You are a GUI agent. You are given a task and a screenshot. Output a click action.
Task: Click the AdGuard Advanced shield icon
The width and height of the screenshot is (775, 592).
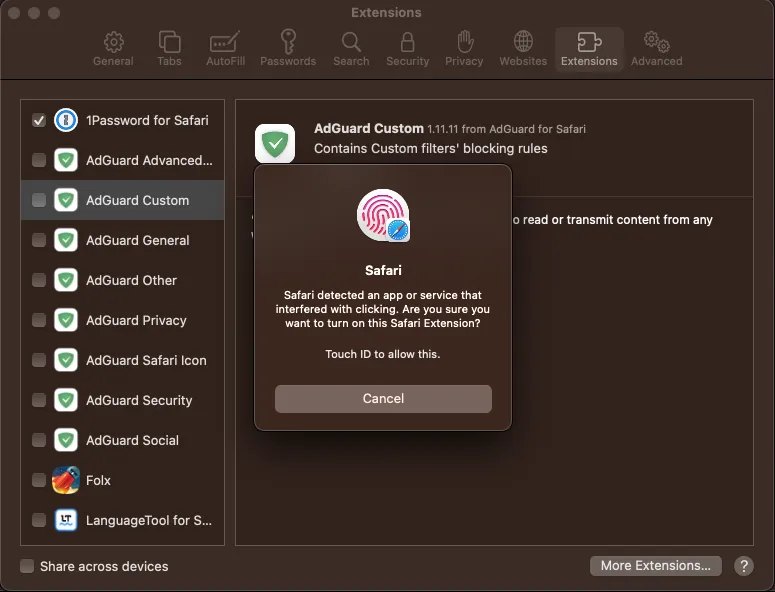66,160
